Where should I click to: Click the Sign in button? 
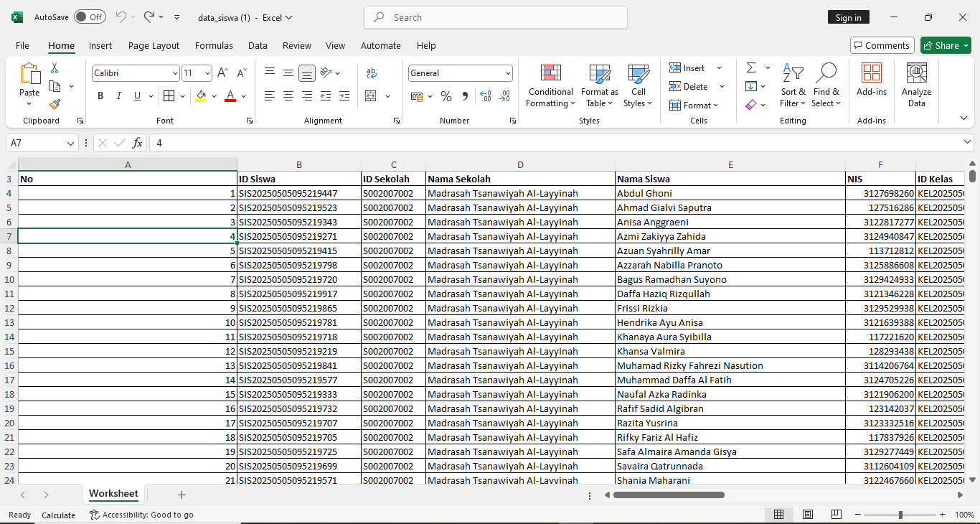point(848,17)
